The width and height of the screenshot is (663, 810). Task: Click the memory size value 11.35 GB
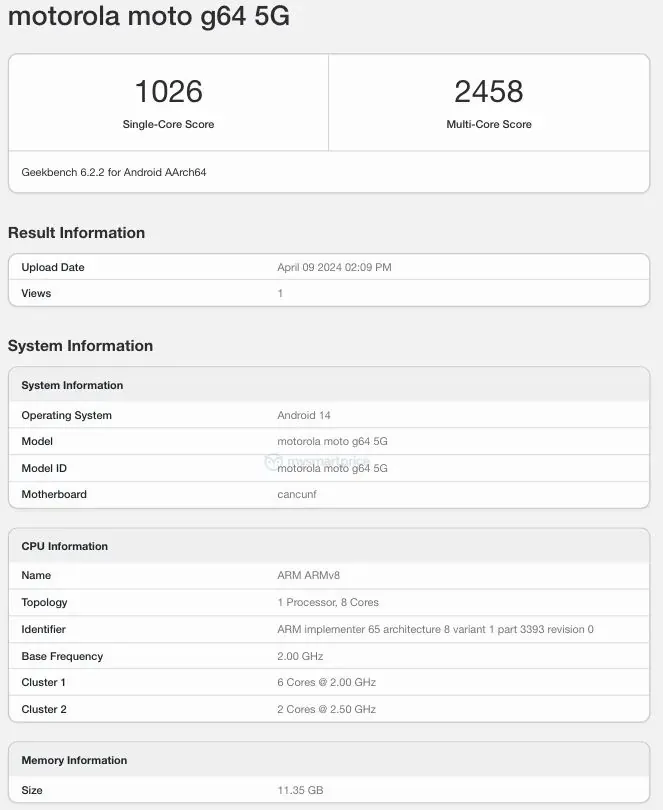coord(300,791)
